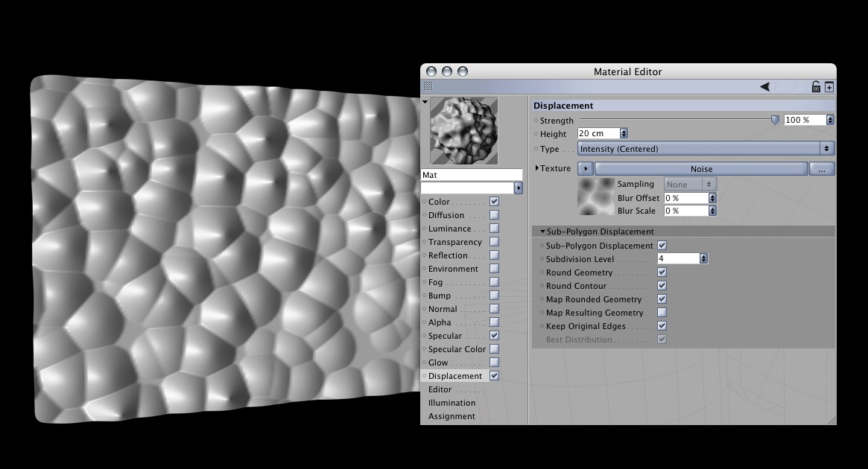Click the resize grip at window corner
The width and height of the screenshot is (868, 469).
point(831,421)
